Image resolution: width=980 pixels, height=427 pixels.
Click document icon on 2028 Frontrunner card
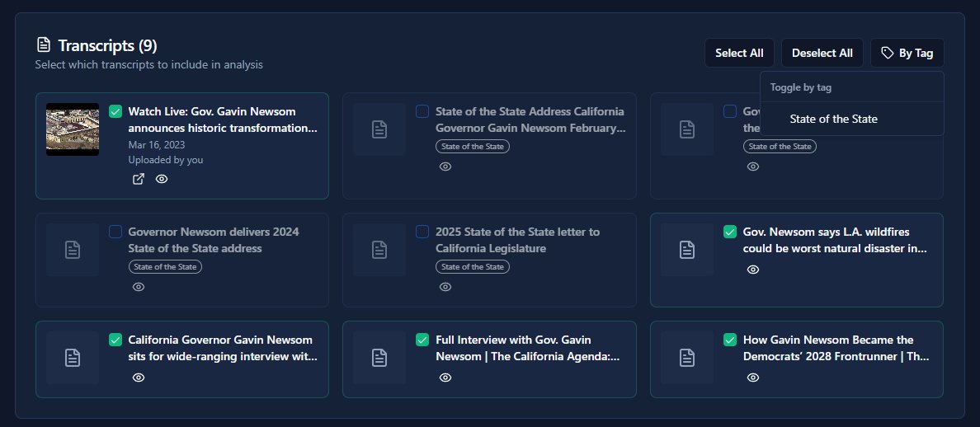[x=687, y=358]
